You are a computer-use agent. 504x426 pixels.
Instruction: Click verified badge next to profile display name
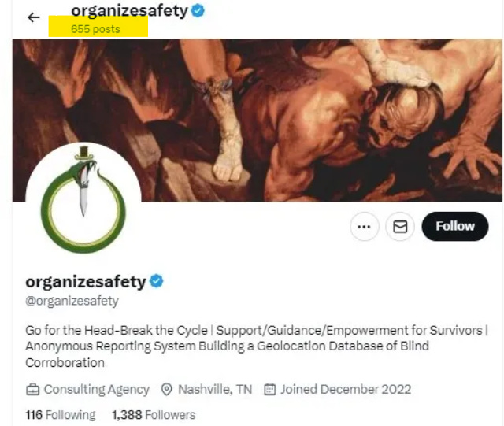click(x=157, y=281)
